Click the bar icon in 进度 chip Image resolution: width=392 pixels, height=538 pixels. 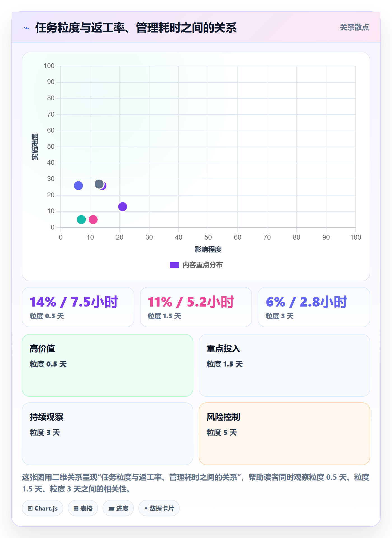111,509
